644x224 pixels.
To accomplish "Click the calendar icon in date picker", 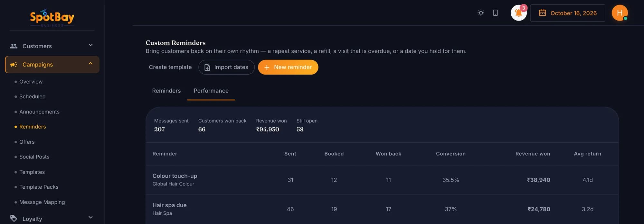I will coord(543,13).
